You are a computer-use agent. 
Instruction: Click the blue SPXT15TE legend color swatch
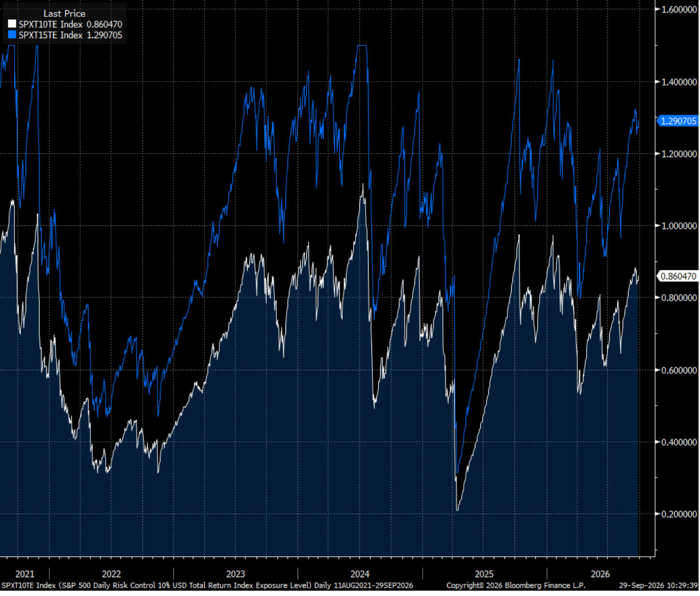(12, 35)
